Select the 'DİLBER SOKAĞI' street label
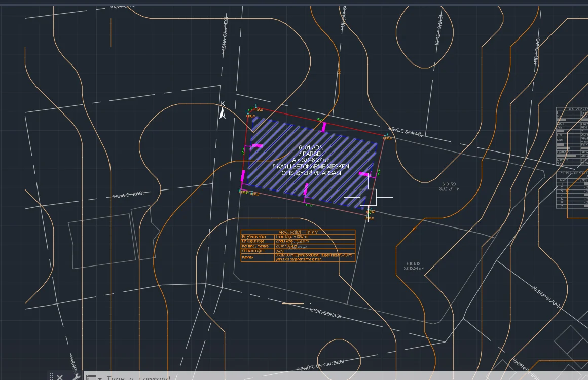588x380 pixels. 546,297
